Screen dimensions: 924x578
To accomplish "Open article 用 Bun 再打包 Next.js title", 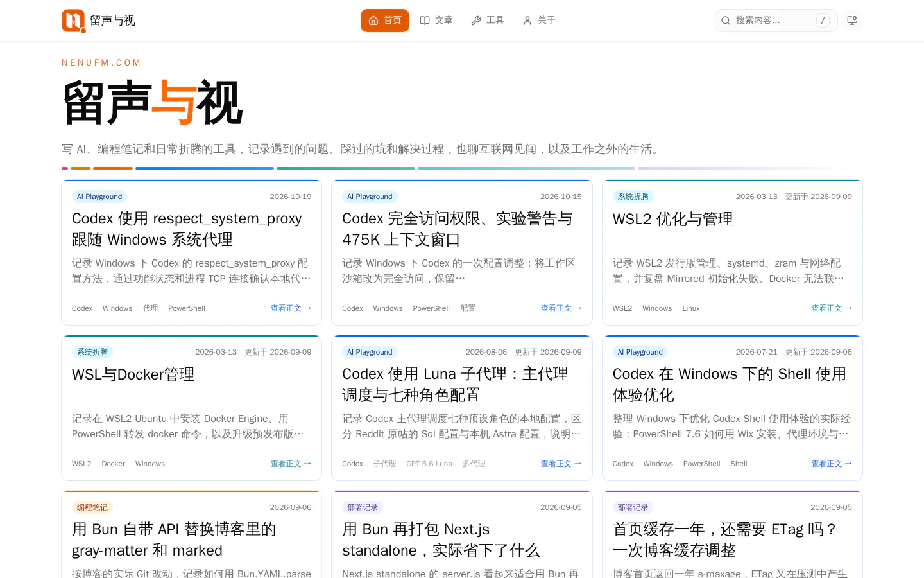I will [x=441, y=539].
